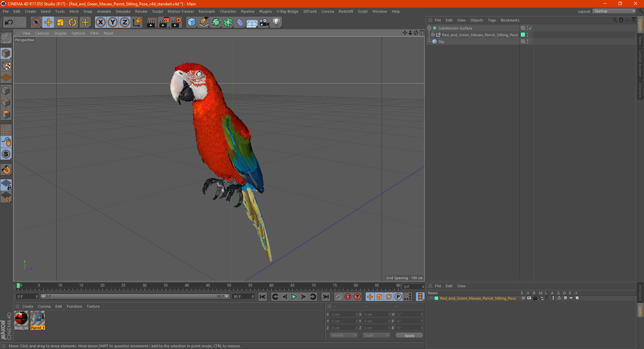The image size is (644, 349).
Task: Go to end of animation
Action: pyautogui.click(x=326, y=297)
